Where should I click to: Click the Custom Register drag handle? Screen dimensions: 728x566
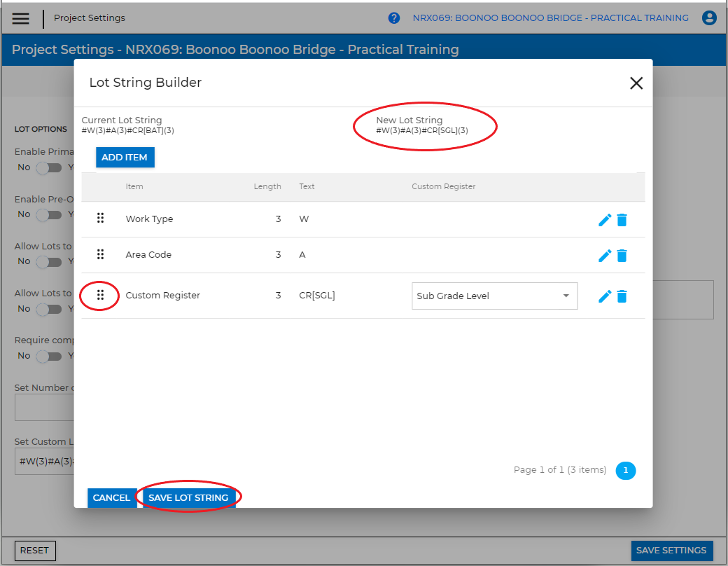100,296
